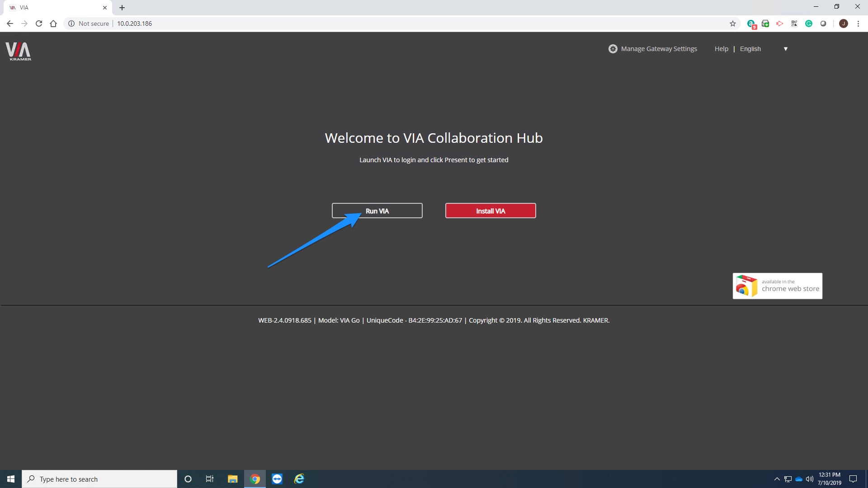Viewport: 868px width, 488px height.
Task: Open the Grammarly extension icon
Action: coord(809,23)
